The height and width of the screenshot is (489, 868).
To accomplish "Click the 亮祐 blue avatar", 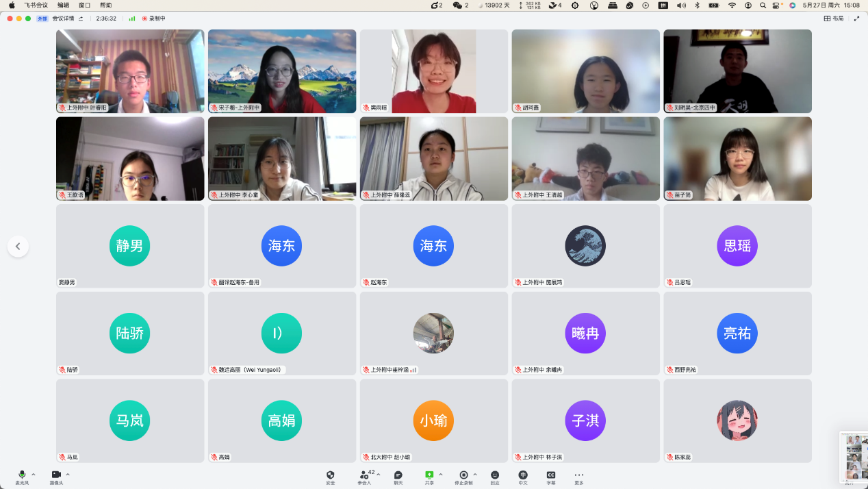I will tap(737, 334).
